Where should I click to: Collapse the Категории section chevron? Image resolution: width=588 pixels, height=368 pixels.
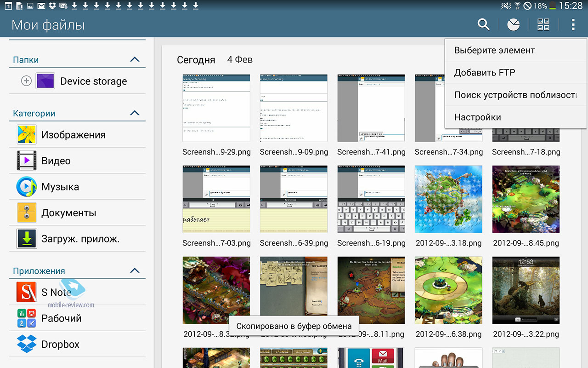(x=135, y=113)
